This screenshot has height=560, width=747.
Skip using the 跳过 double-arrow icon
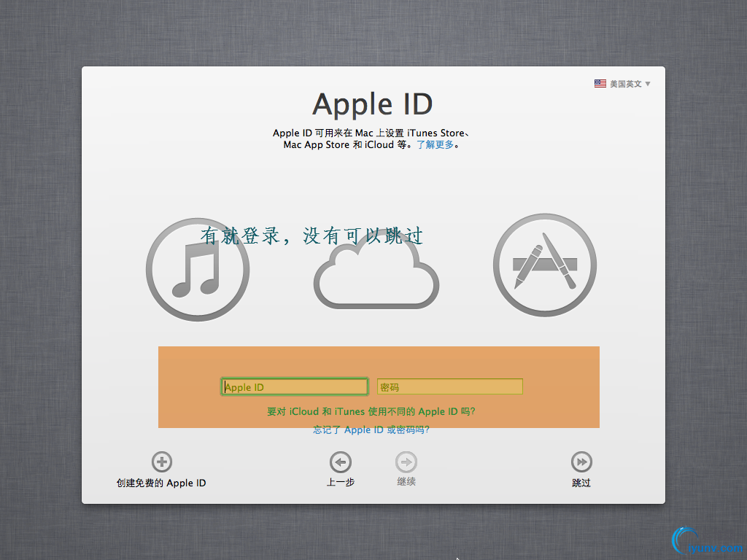(581, 462)
